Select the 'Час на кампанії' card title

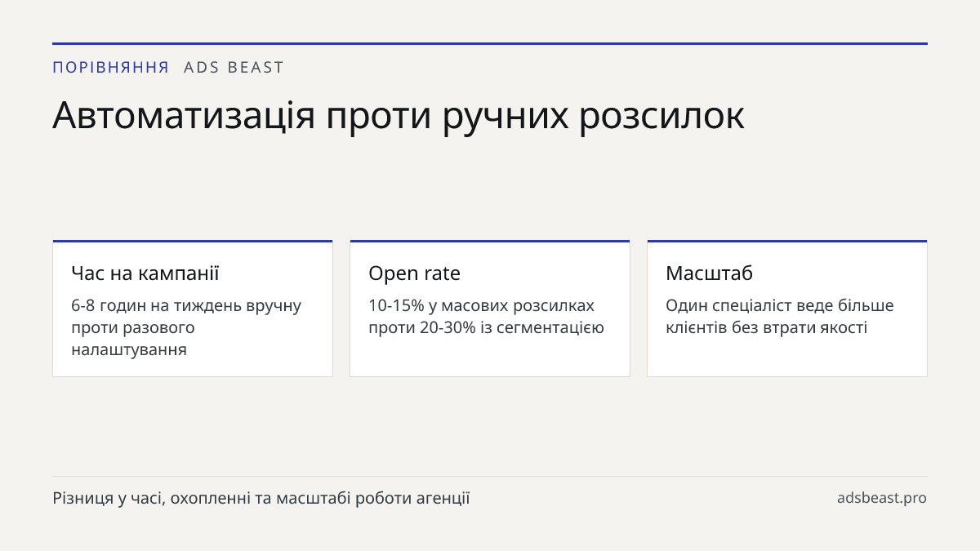(x=145, y=273)
